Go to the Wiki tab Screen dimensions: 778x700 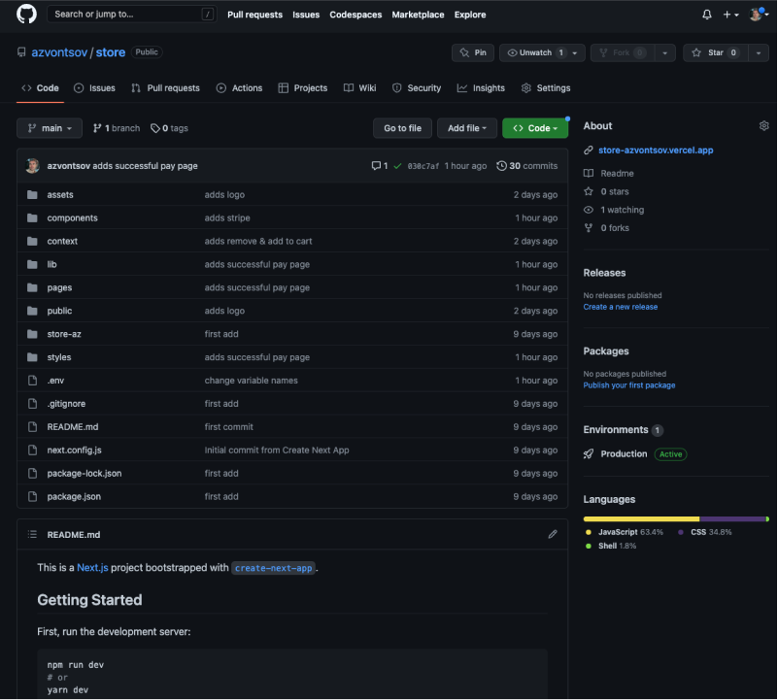(x=359, y=87)
